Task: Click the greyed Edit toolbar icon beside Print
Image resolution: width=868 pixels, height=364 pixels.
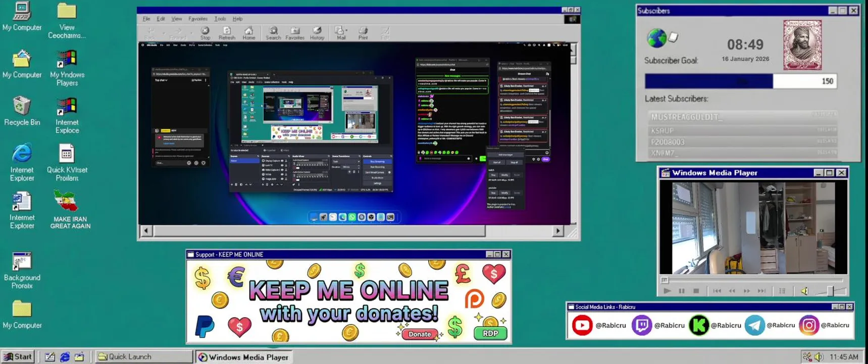Action: coord(385,33)
